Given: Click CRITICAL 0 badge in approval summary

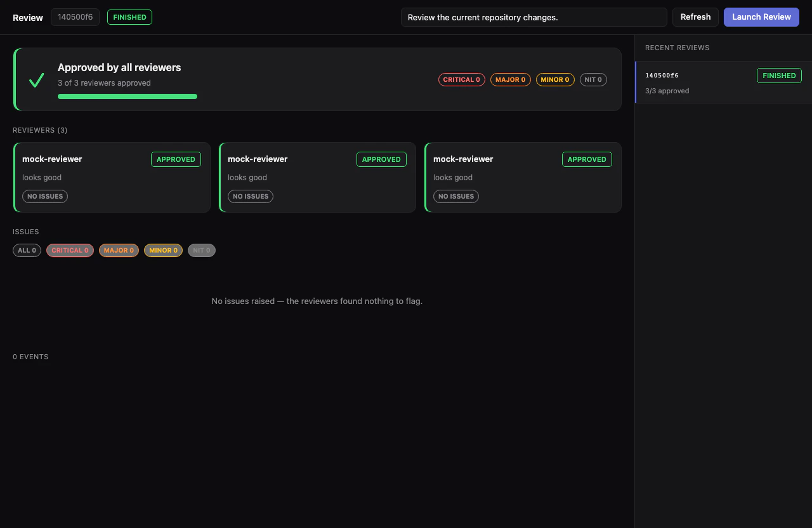Looking at the screenshot, I should tap(461, 79).
